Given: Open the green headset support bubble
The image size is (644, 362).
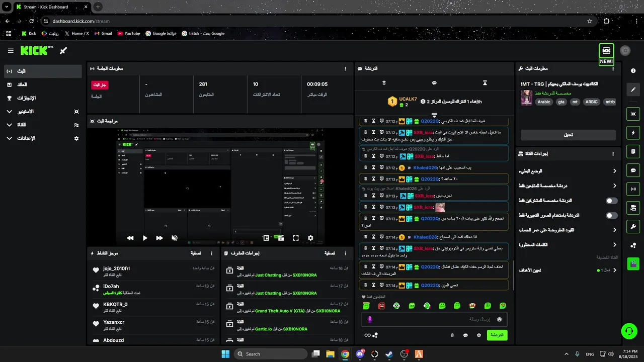Looking at the screenshot, I should point(629,331).
